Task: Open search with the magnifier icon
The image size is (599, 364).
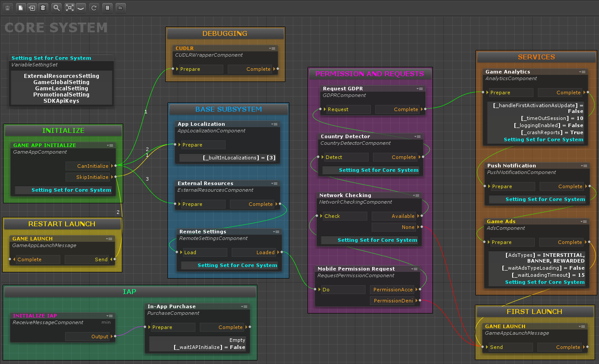Action: (56, 8)
